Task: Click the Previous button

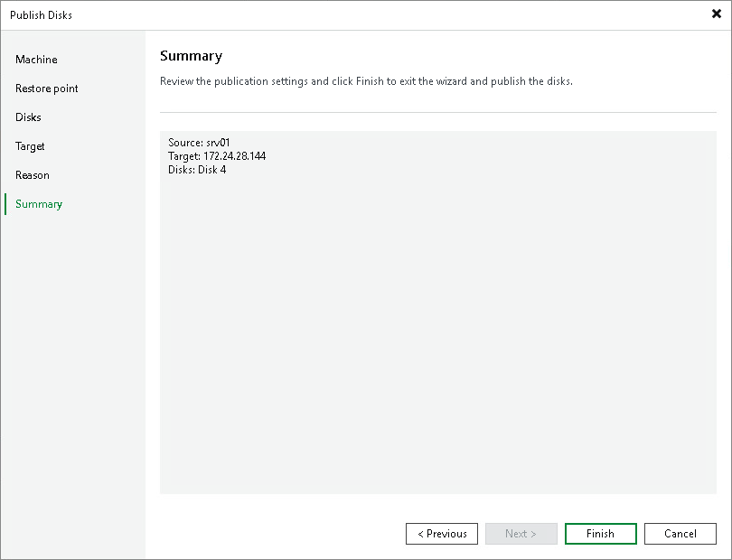Action: pos(441,533)
